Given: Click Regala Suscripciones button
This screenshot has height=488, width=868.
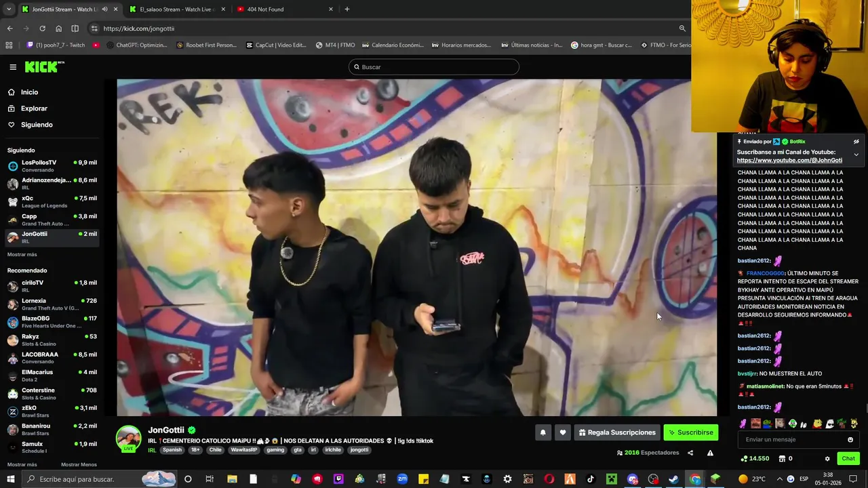Looking at the screenshot, I should [617, 432].
